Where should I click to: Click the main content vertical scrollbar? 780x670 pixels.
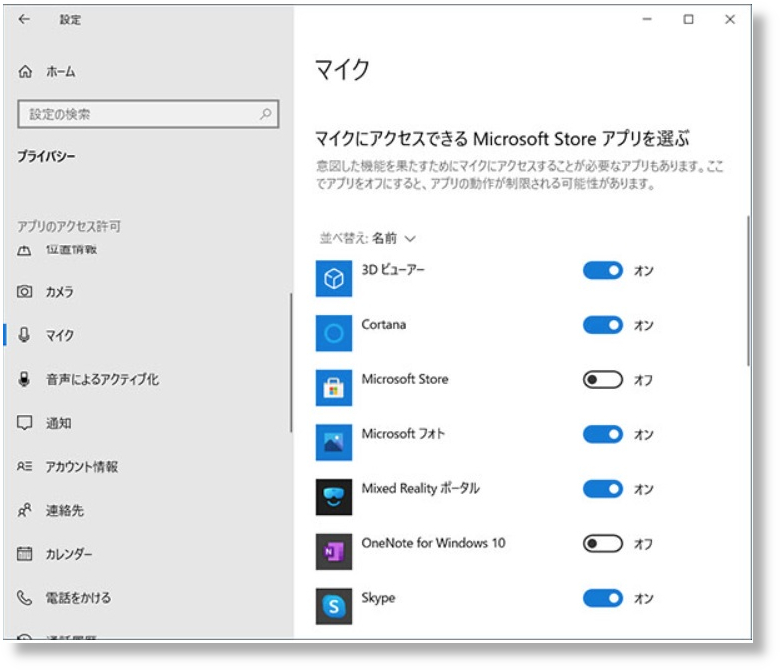click(x=748, y=291)
